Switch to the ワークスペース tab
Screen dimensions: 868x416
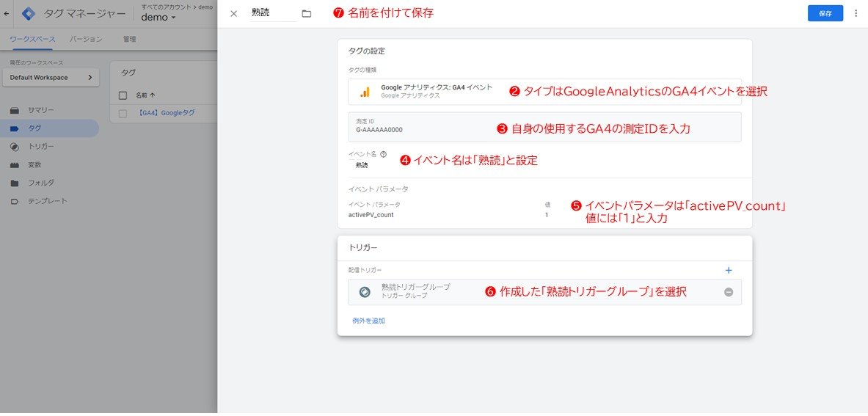click(x=33, y=40)
